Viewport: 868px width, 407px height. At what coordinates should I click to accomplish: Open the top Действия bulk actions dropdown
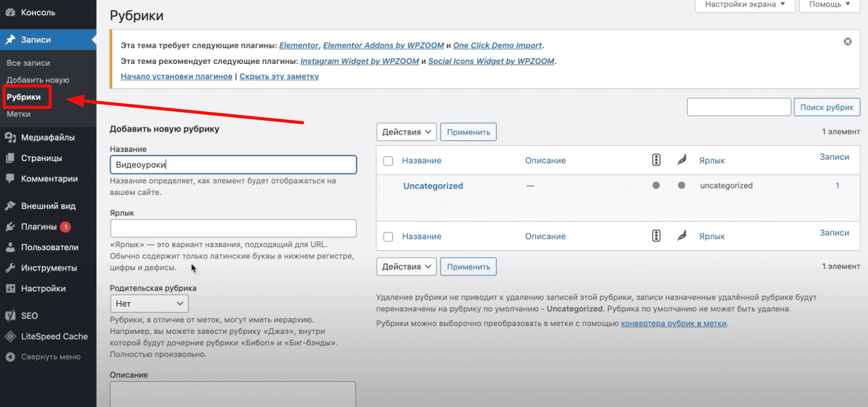406,132
